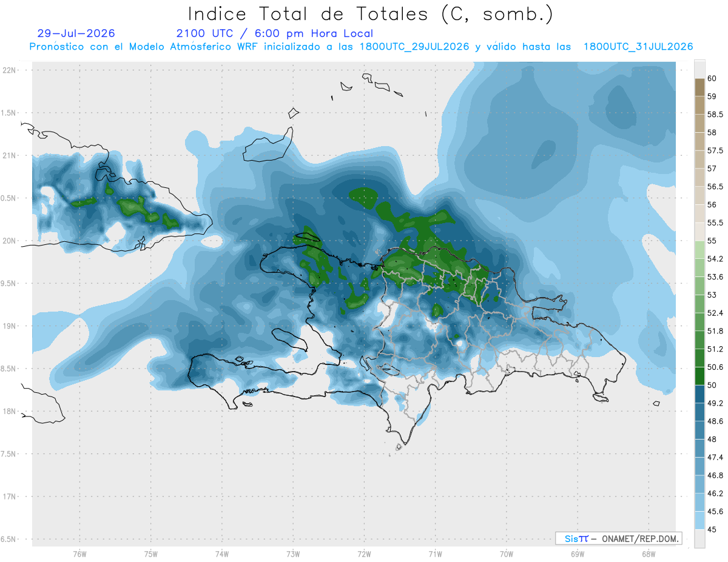Image resolution: width=728 pixels, height=562 pixels.
Task: Click the '19N' latitude label
Action: tap(10, 326)
